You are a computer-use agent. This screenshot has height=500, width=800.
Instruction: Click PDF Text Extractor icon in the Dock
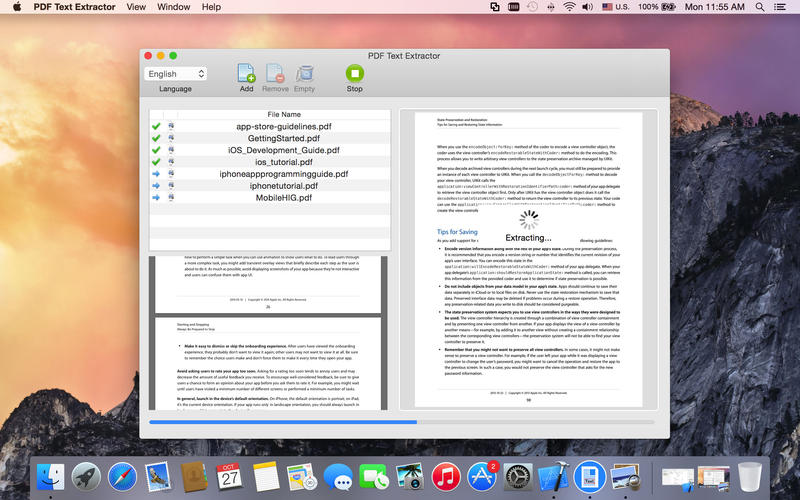click(x=590, y=478)
